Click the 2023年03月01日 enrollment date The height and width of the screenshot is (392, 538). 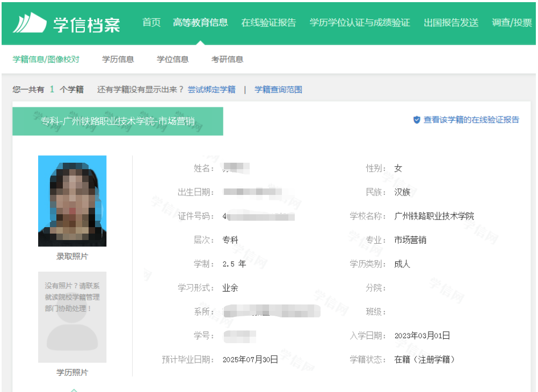(422, 336)
